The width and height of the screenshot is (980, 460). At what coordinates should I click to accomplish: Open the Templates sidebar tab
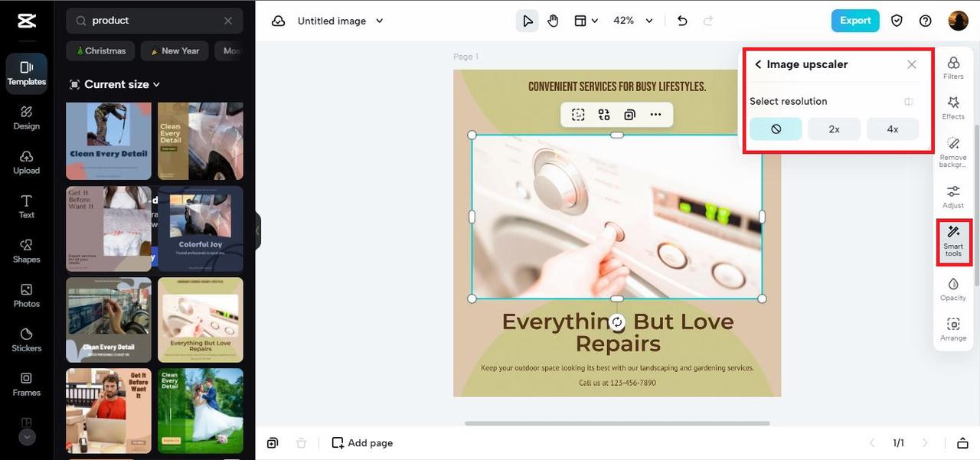(x=27, y=73)
